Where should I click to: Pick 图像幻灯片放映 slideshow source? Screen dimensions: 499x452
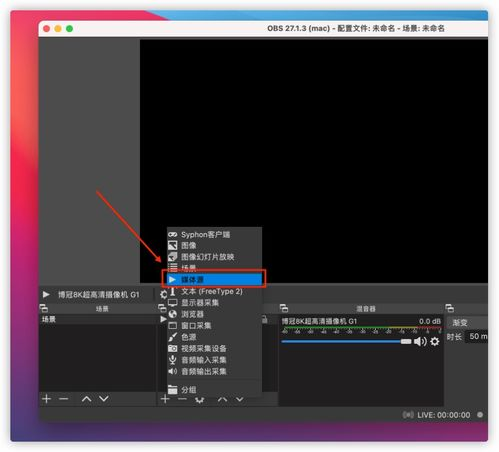tap(214, 257)
